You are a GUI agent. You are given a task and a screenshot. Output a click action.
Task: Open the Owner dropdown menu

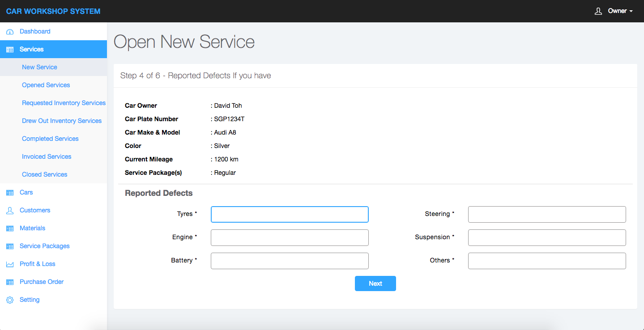click(620, 11)
